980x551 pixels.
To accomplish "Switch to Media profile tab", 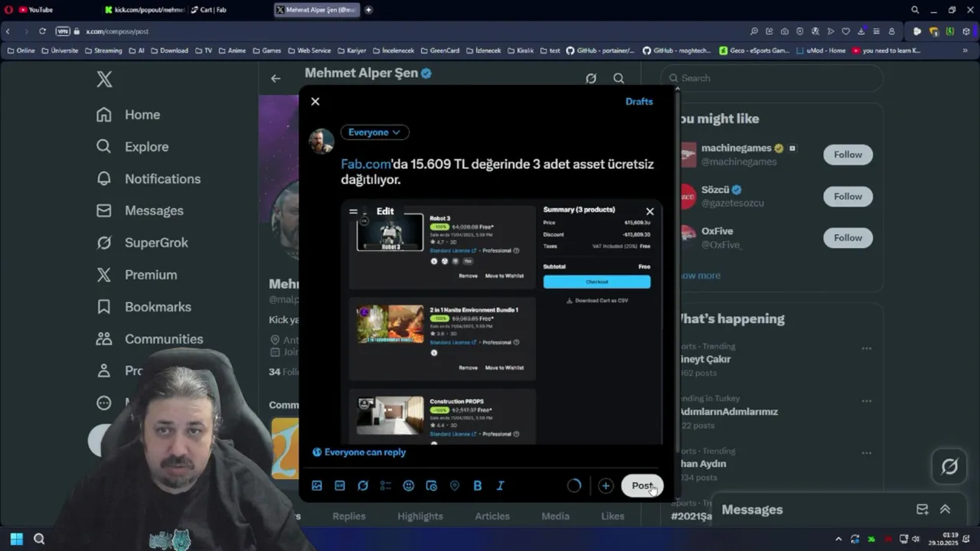I will click(556, 517).
